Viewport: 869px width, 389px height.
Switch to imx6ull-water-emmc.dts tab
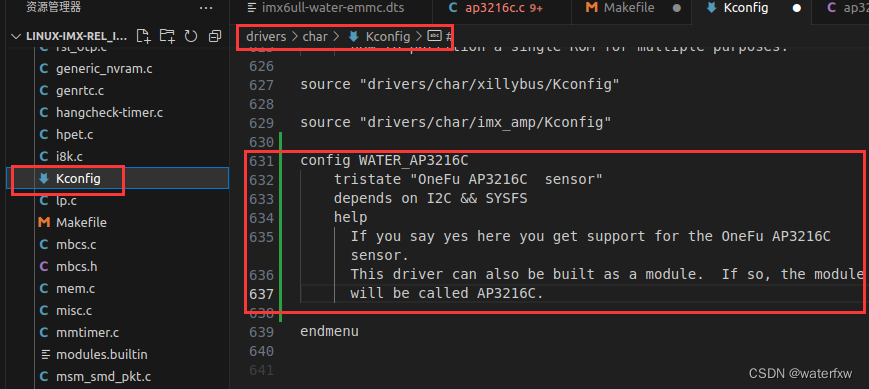332,8
